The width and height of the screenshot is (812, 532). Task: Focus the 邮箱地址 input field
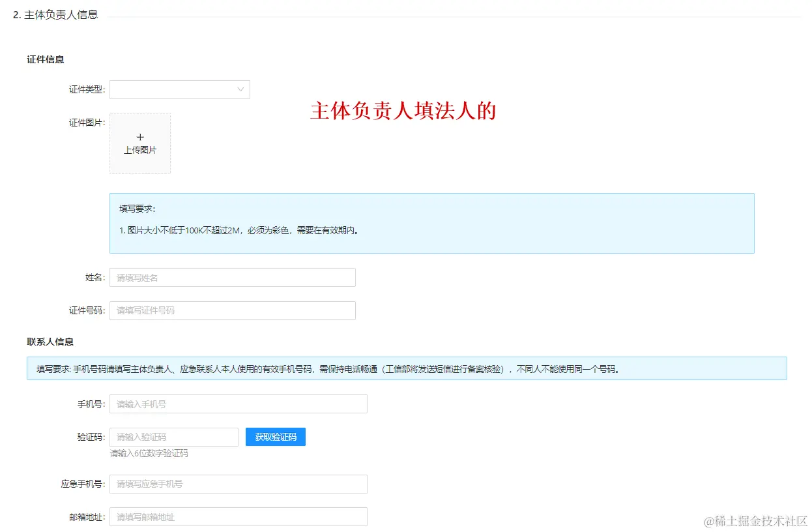(239, 517)
